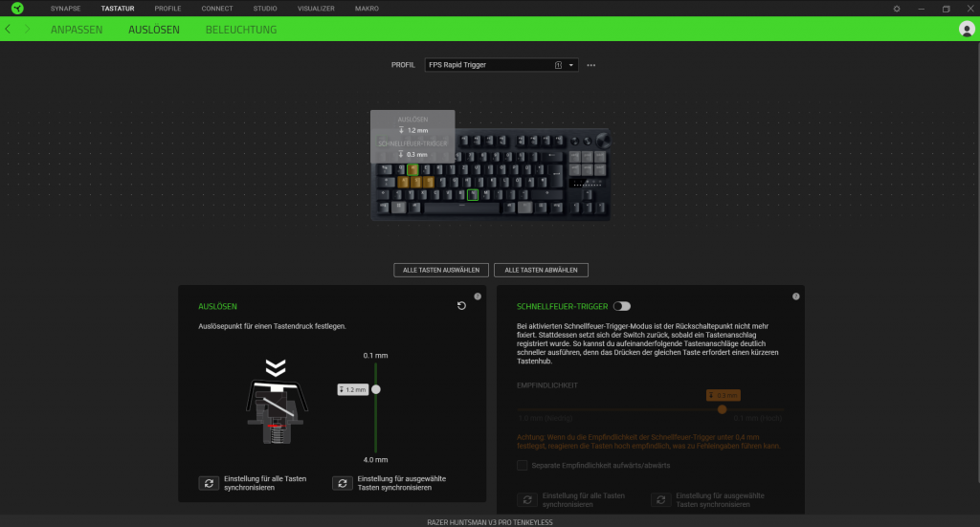Select the Windows key on the keyboard
Screen dimensions: 980x527
coord(399,208)
